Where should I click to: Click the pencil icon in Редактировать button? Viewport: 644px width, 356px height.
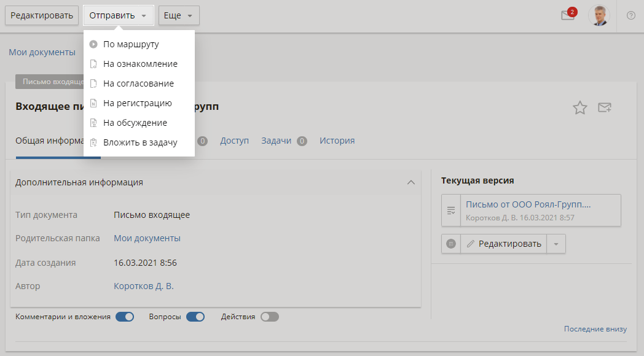tap(471, 244)
